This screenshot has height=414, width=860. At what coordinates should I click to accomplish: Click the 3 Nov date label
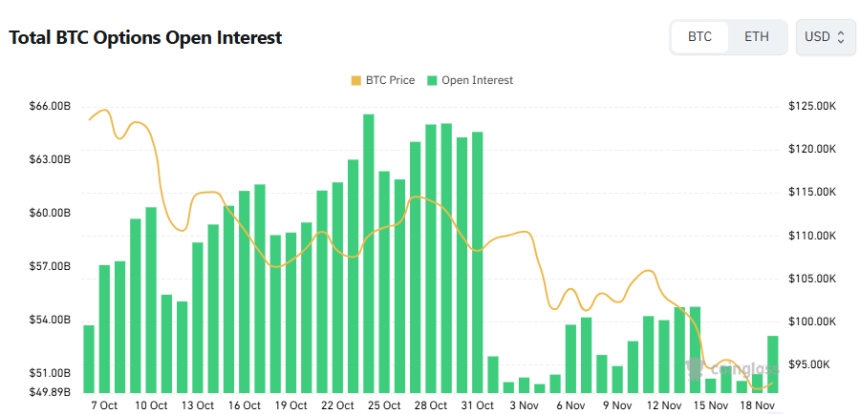click(x=523, y=405)
